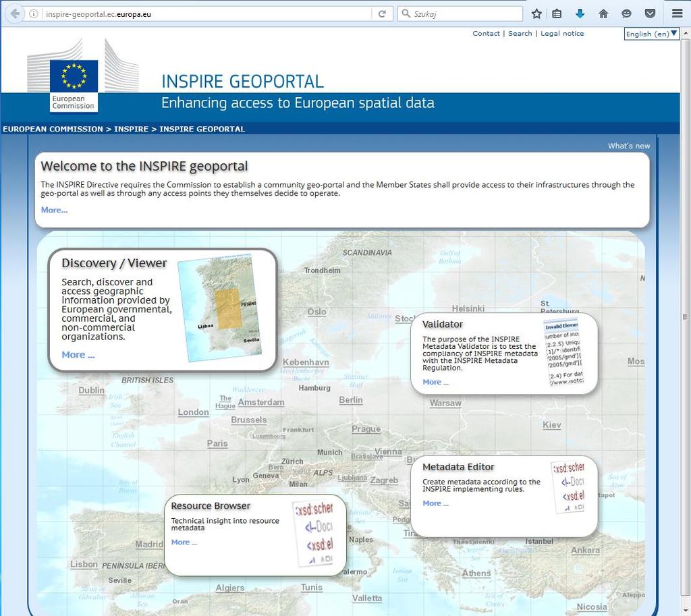Click the Validator card's document thumbnail
This screenshot has width=691, height=616.
point(563,352)
